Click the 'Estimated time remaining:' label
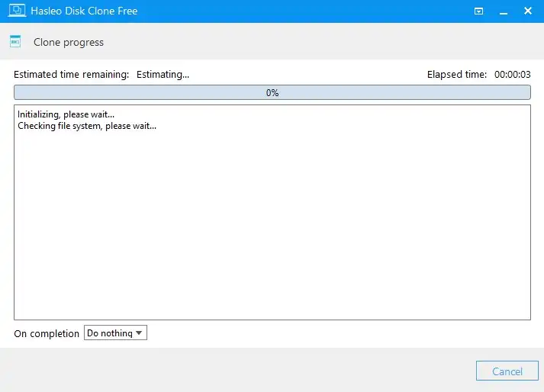544x392 pixels. [72, 75]
